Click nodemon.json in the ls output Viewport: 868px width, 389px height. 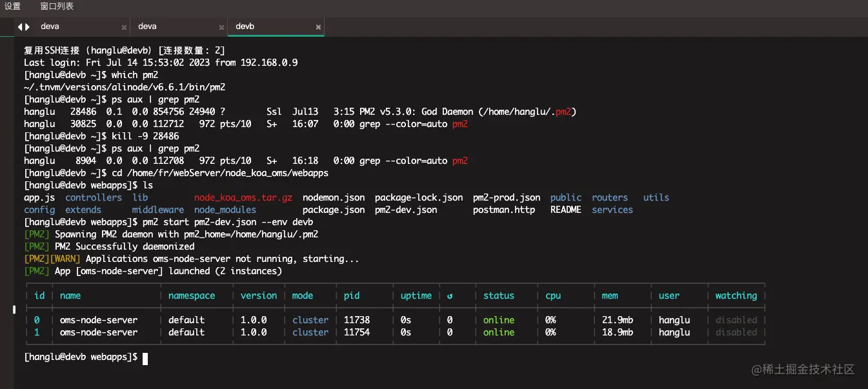334,197
